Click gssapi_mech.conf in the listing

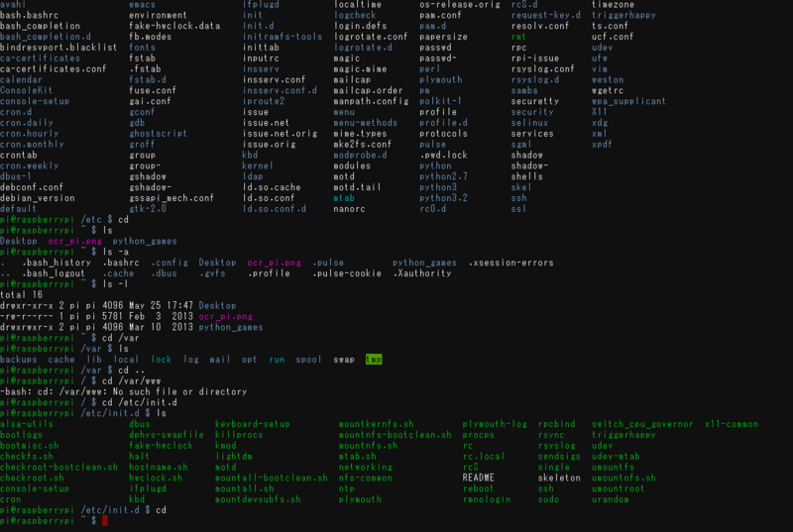pos(171,198)
